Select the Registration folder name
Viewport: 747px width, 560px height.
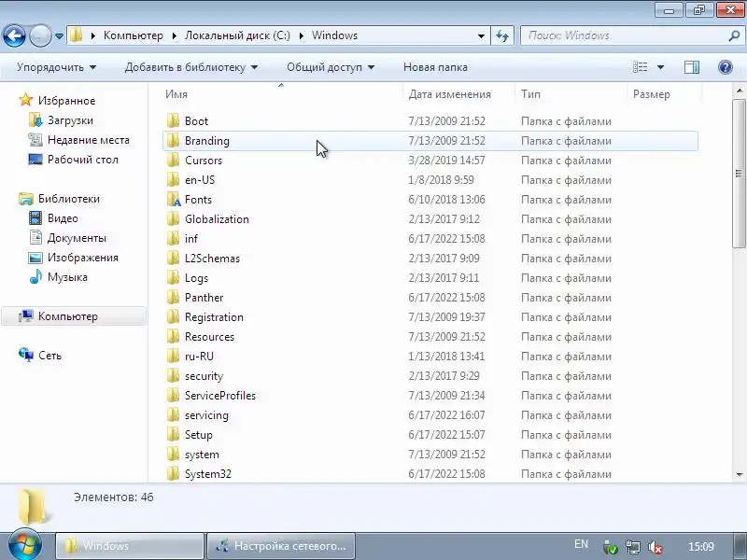tap(214, 317)
